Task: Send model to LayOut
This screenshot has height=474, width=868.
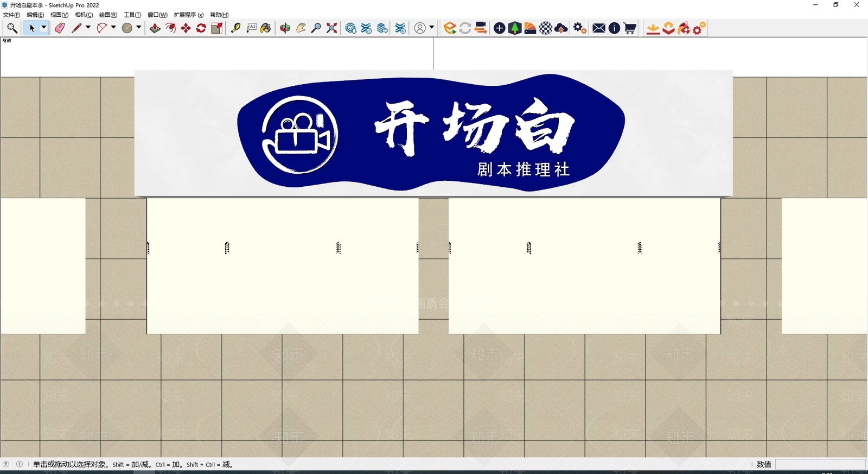Action: pos(382,28)
